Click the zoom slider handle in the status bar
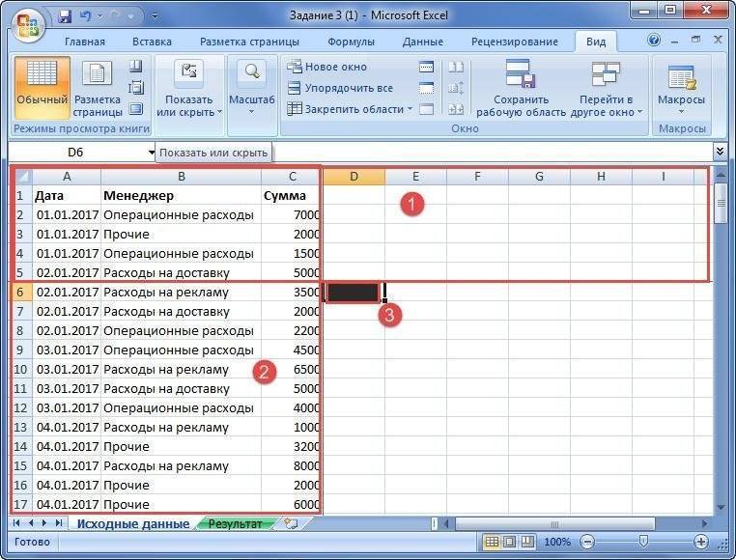Screen dimensions: 736x560 click(x=640, y=543)
